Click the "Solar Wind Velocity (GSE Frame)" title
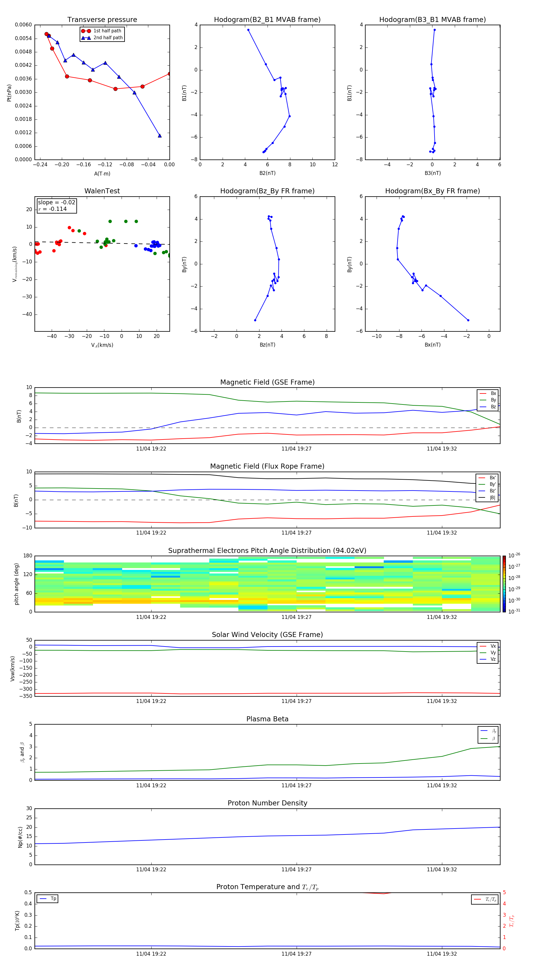Image resolution: width=535 pixels, height=980 pixels. (267, 635)
